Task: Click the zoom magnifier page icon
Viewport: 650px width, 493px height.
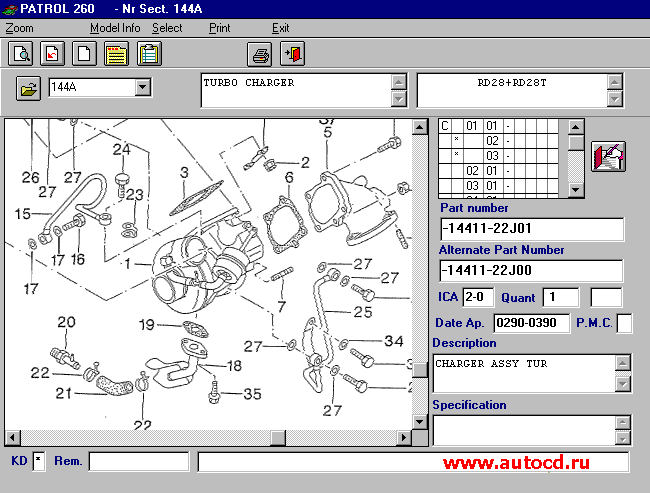Action: [20, 54]
